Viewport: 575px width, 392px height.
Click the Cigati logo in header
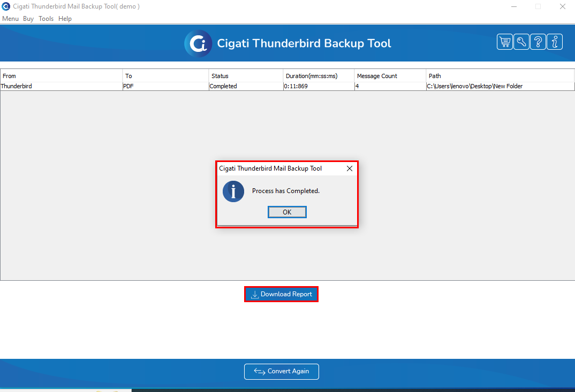click(198, 44)
